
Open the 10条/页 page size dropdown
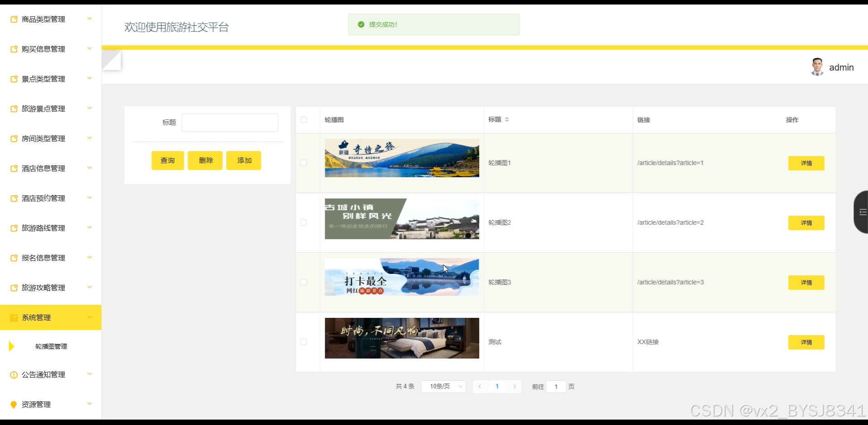(443, 387)
